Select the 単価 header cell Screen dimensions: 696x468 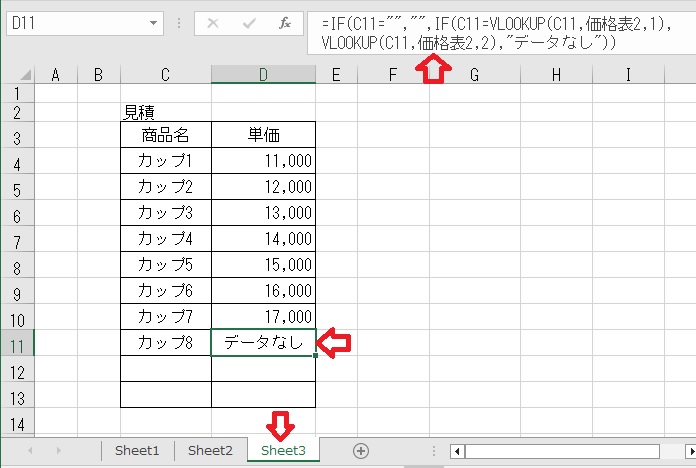(263, 135)
